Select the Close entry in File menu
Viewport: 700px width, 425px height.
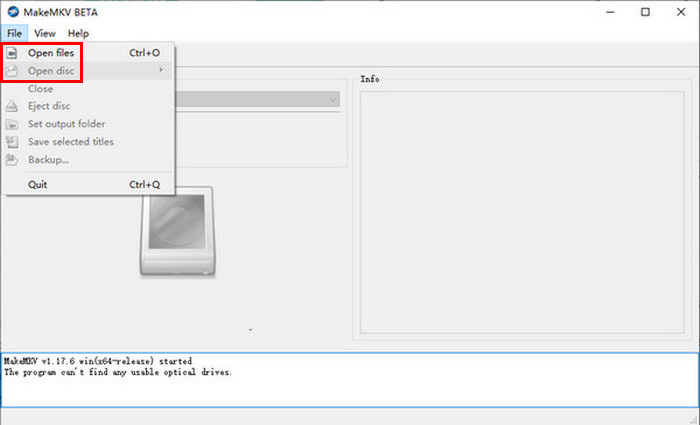coord(41,89)
